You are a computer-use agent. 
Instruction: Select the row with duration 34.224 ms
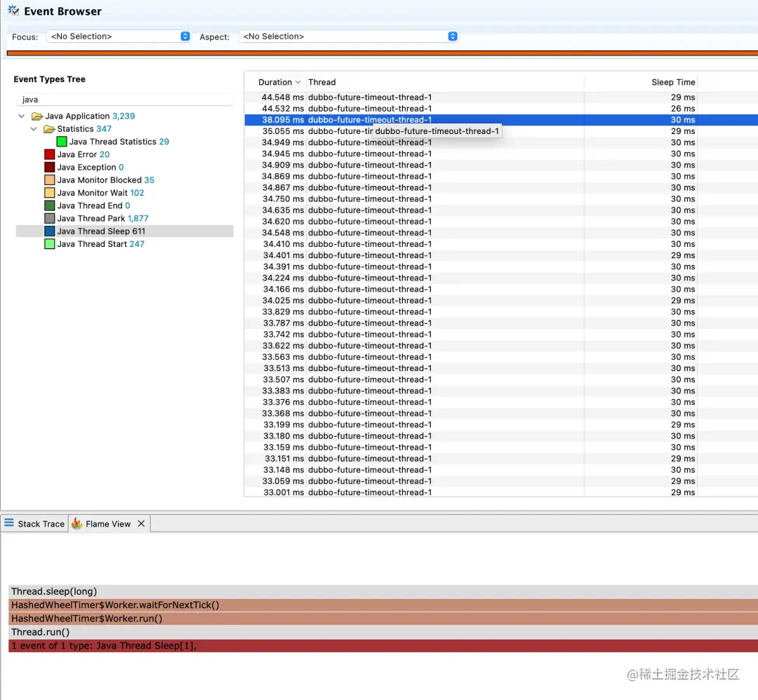[x=501, y=278]
